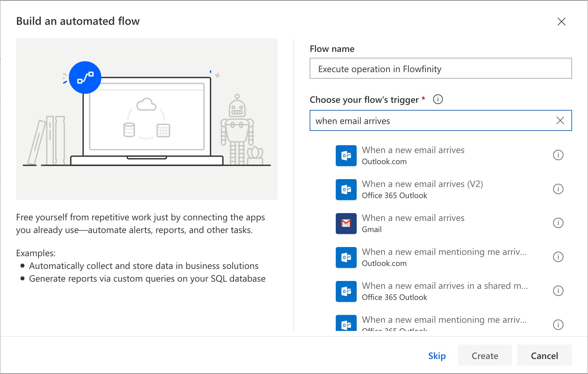Clear the trigger search text with X

click(560, 120)
